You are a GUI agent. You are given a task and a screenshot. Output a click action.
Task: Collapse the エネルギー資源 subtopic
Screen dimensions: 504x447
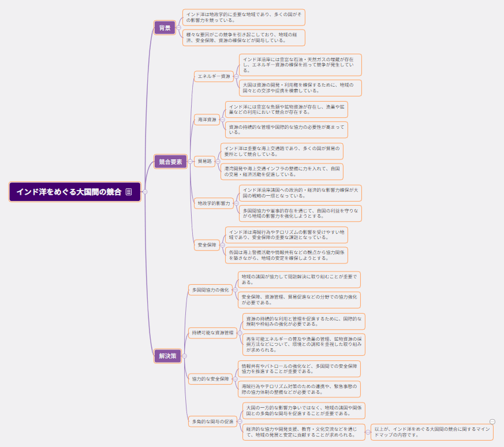236,76
